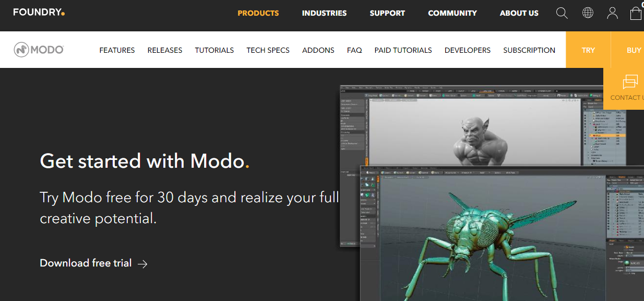Click the globe language icon
This screenshot has height=301, width=644.
pos(588,13)
